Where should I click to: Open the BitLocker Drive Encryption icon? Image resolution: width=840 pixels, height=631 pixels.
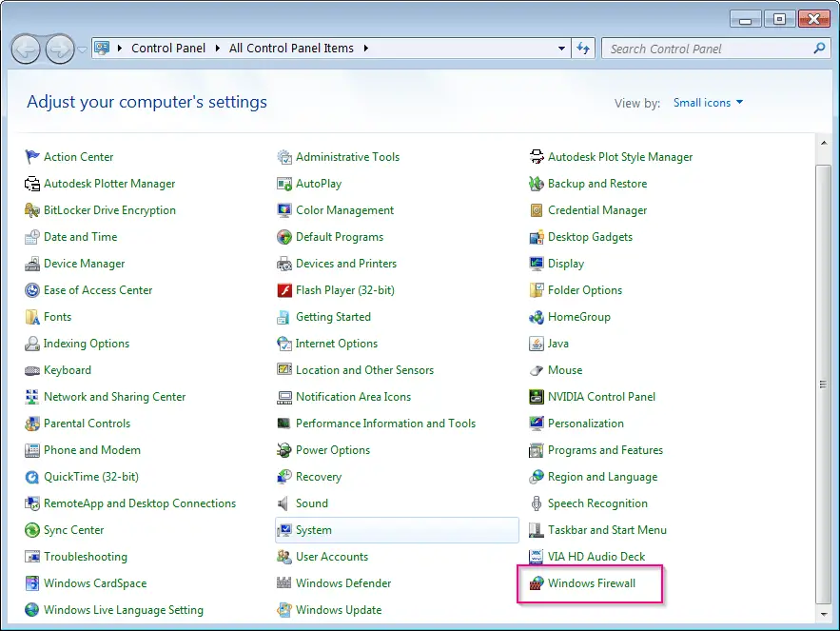coord(32,210)
